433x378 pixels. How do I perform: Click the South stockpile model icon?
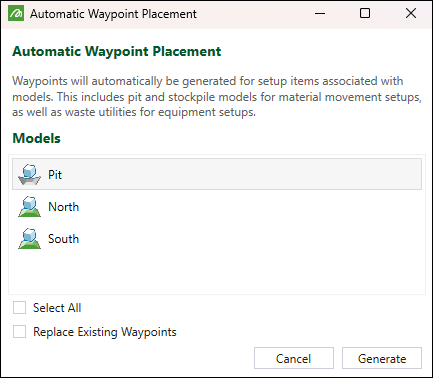pos(29,239)
